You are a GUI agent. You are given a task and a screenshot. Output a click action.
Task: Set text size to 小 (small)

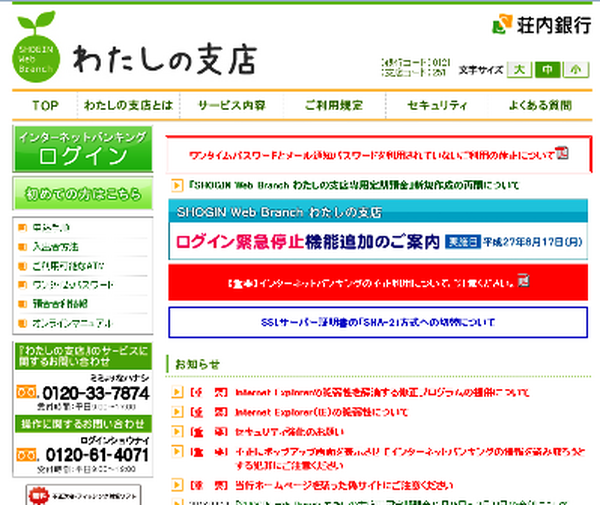tap(576, 70)
